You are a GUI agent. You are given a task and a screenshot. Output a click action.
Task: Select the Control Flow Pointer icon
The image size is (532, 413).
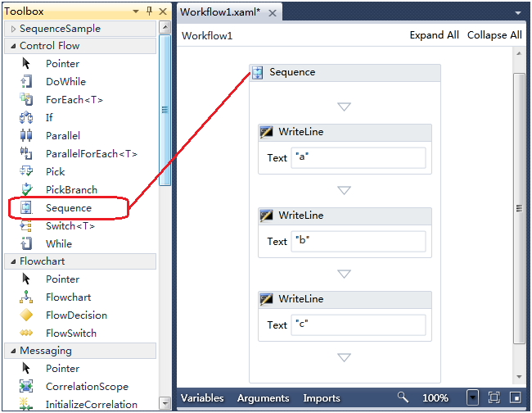26,64
